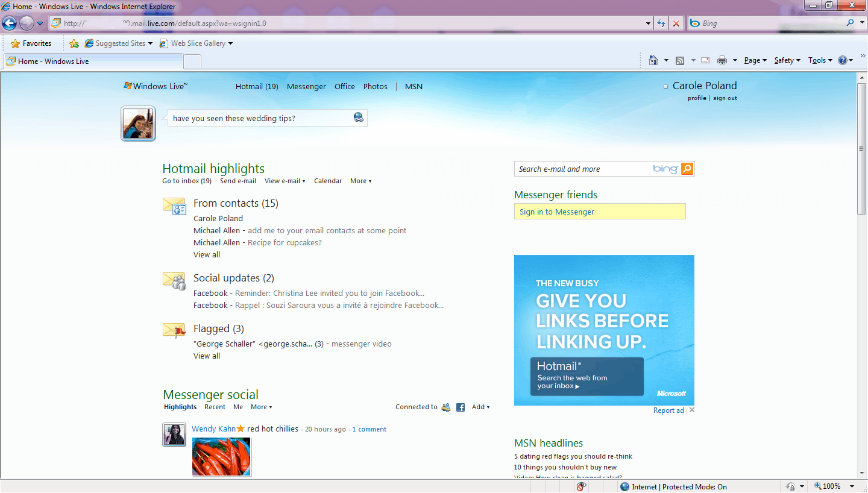Click Sign in to Messenger
The height and width of the screenshot is (493, 868).
pyautogui.click(x=557, y=212)
